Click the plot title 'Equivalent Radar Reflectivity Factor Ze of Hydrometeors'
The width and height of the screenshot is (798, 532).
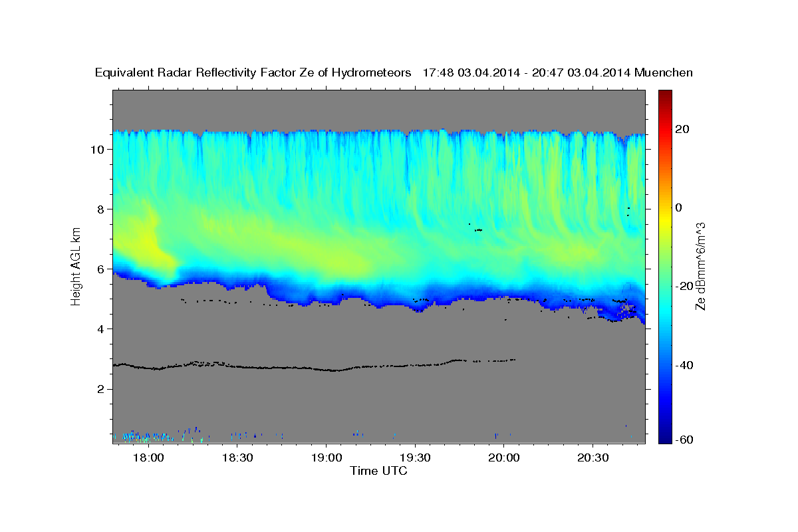point(253,73)
